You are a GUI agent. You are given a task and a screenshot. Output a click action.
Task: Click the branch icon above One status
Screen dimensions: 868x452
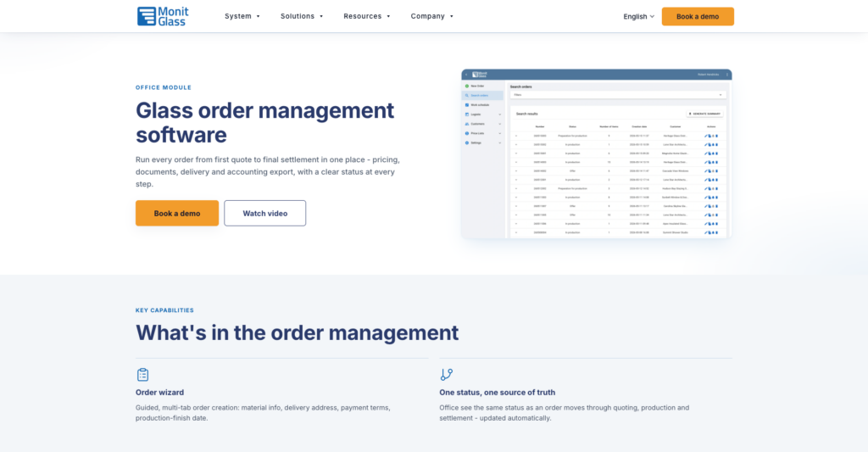click(446, 375)
